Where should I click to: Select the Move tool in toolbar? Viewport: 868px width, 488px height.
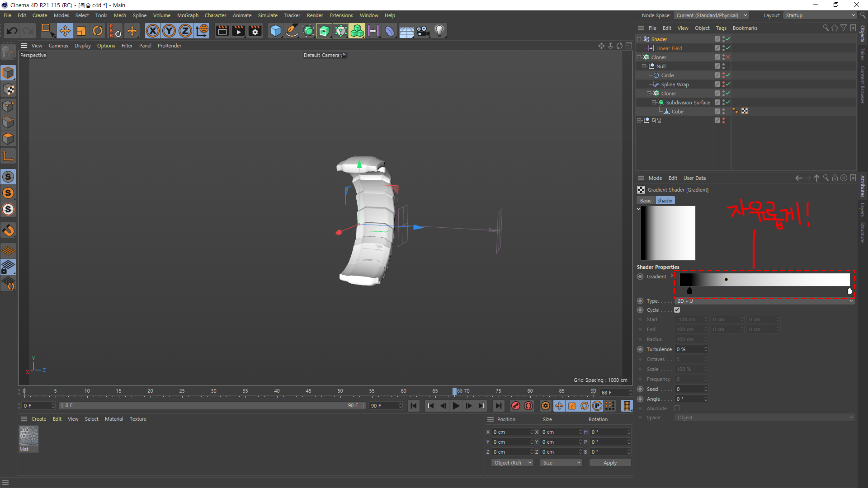65,31
